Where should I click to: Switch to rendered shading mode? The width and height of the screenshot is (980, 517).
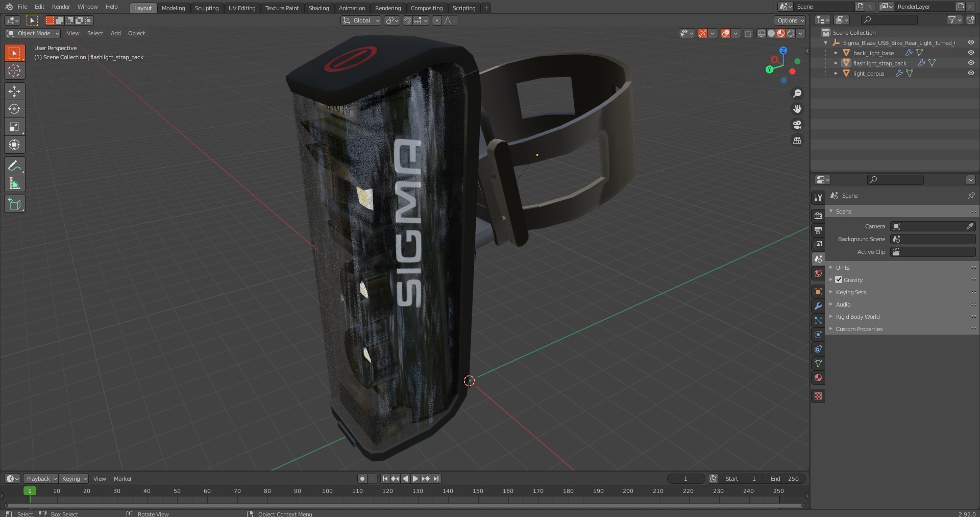click(791, 33)
